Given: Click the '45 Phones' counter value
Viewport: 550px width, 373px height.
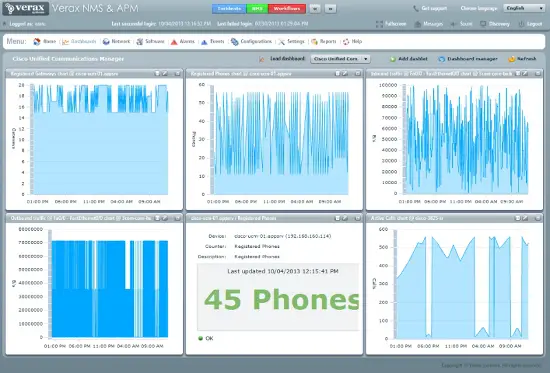Looking at the screenshot, I should 282,299.
